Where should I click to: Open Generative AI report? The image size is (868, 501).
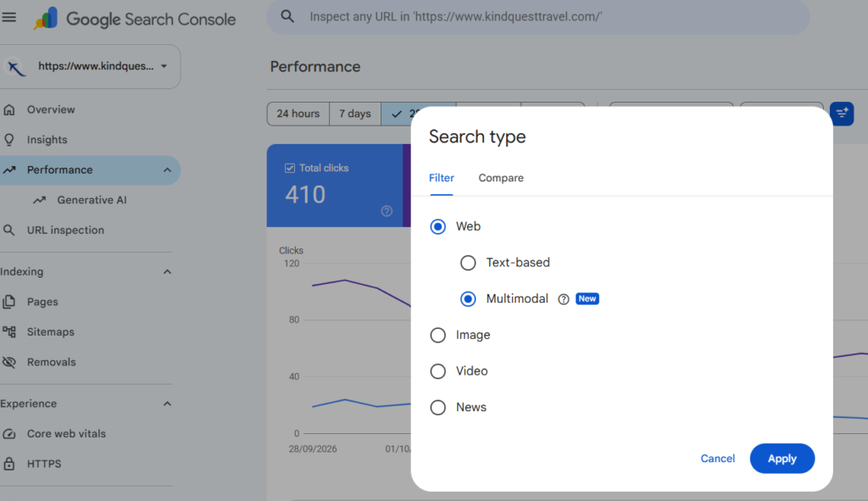(90, 200)
